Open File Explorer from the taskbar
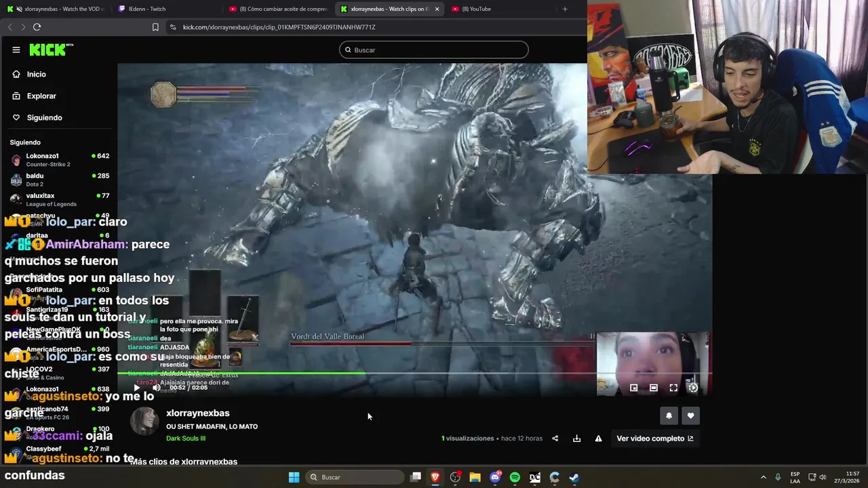Screen dimensions: 868x488 click(475, 477)
